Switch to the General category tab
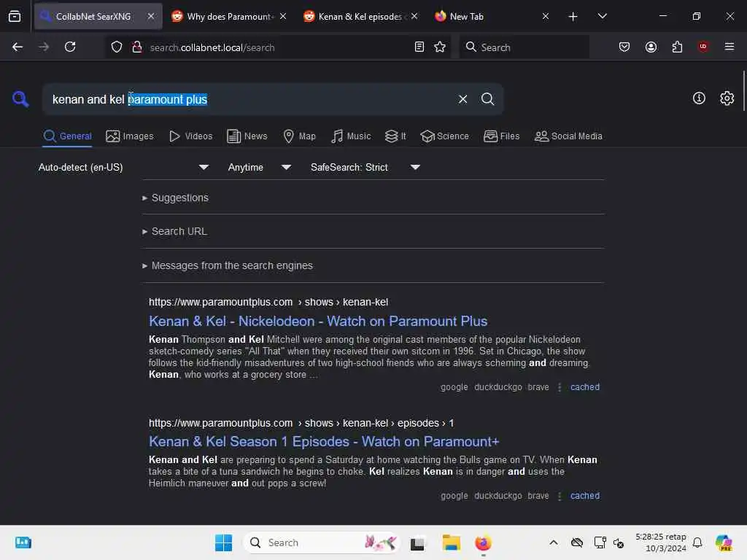The height and width of the screenshot is (560, 747). (68, 136)
